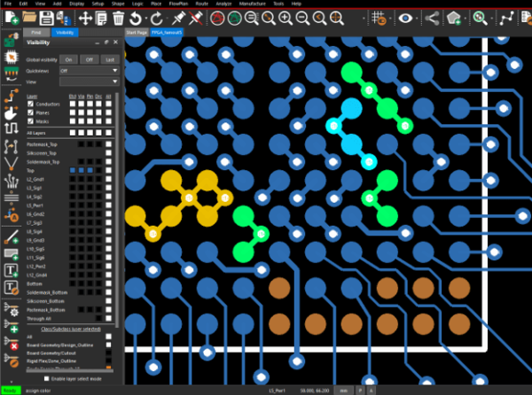Switch to the Find tab
Screen dimensions: 532x395
pos(36,33)
